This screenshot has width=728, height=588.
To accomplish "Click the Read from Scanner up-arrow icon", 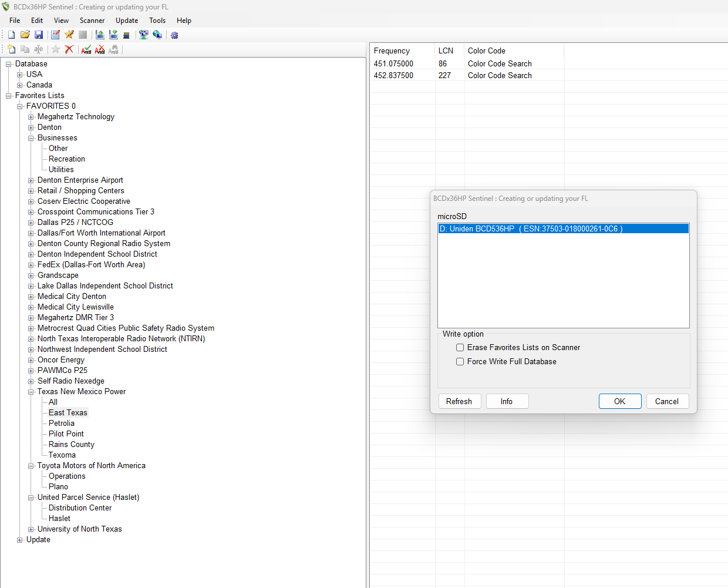I will pyautogui.click(x=100, y=35).
